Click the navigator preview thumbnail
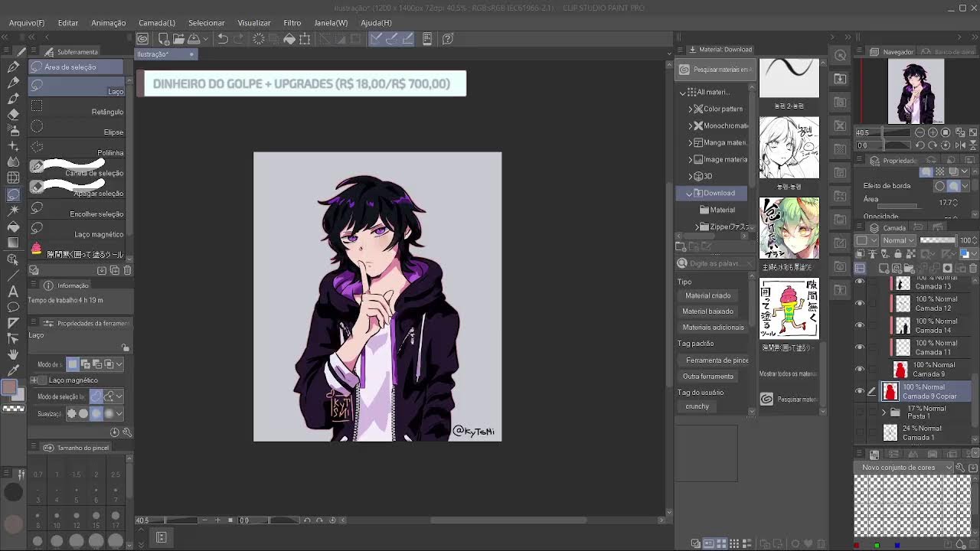Viewport: 980px width, 551px height. tap(916, 92)
